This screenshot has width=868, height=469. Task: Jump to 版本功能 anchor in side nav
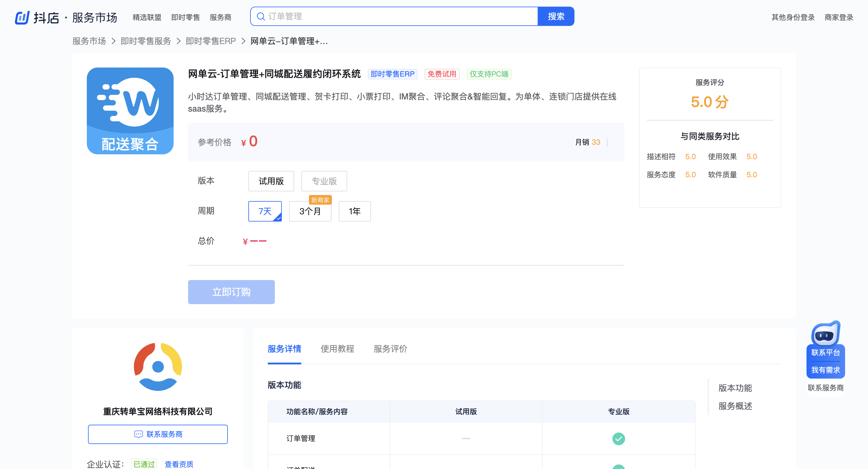tap(735, 388)
